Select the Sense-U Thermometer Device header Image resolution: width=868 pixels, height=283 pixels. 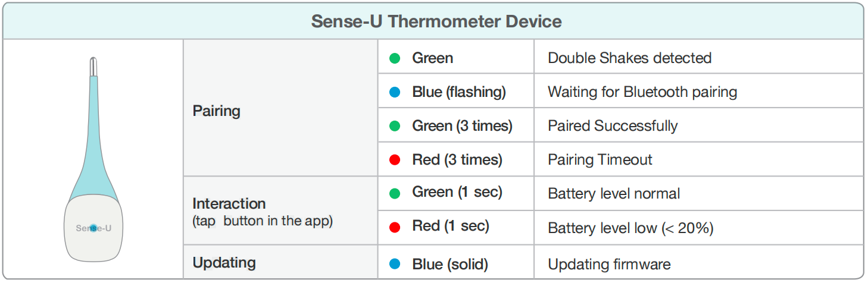click(x=436, y=22)
